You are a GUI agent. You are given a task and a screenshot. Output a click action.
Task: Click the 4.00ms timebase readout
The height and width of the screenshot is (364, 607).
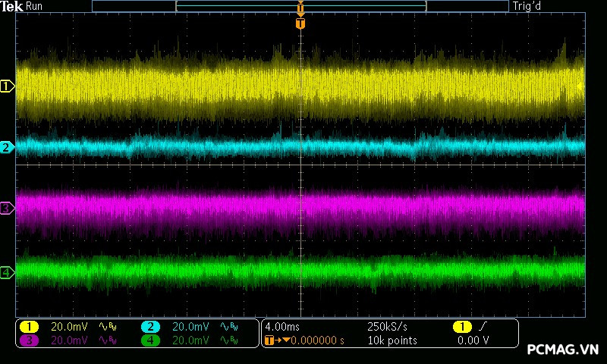pos(284,327)
